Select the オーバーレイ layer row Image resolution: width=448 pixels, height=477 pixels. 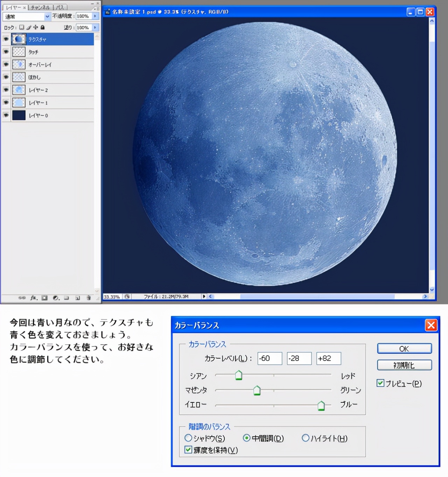(x=48, y=64)
